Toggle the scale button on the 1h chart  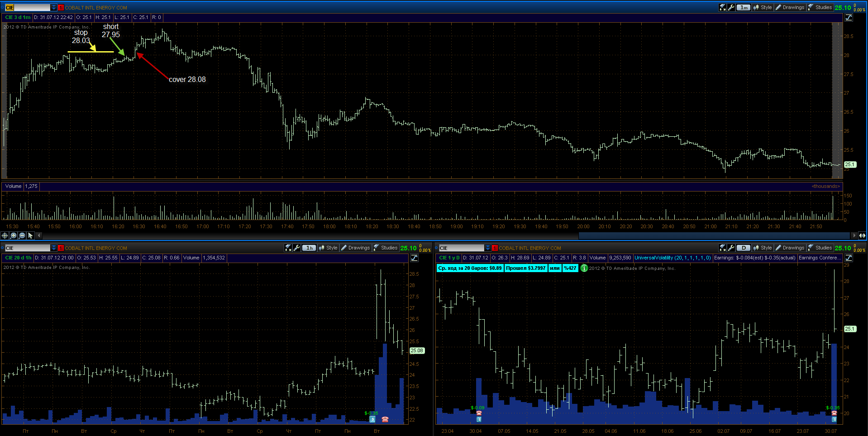click(x=415, y=258)
